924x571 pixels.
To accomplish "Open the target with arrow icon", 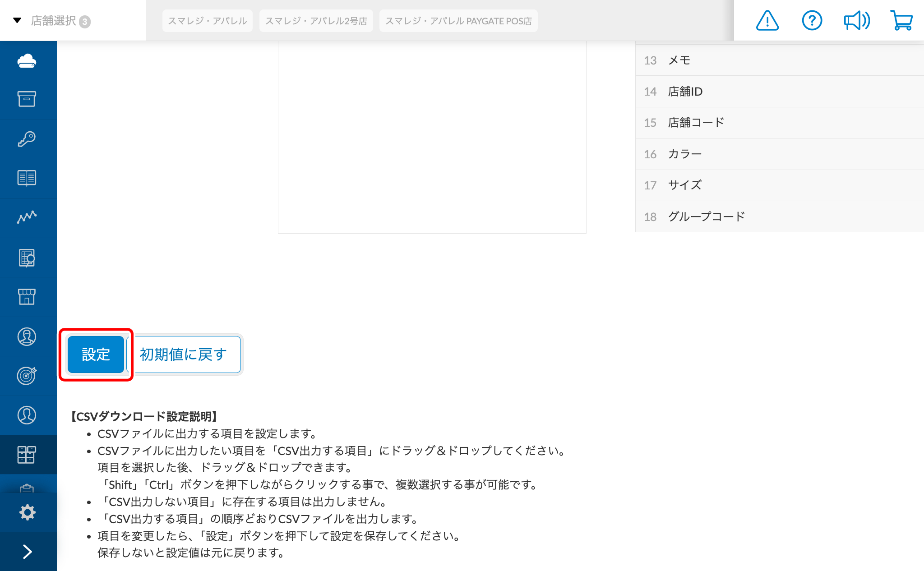I will [x=27, y=376].
